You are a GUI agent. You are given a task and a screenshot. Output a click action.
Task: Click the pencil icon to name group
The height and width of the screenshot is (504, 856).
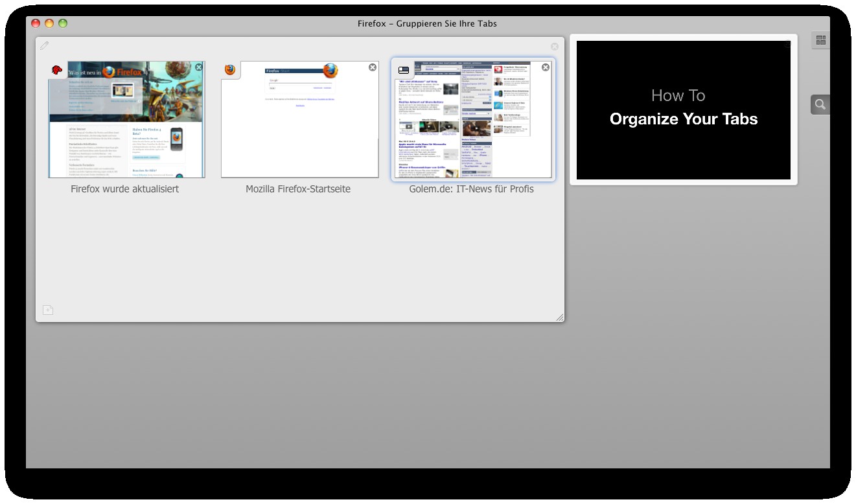[x=44, y=45]
